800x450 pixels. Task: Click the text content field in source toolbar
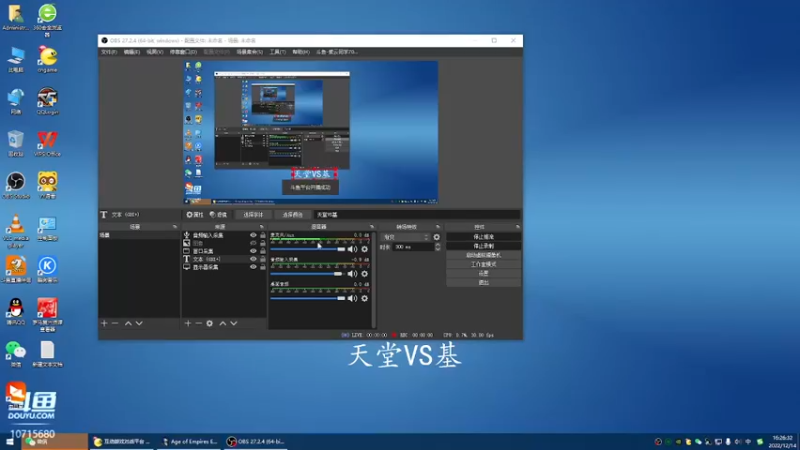pos(417,215)
